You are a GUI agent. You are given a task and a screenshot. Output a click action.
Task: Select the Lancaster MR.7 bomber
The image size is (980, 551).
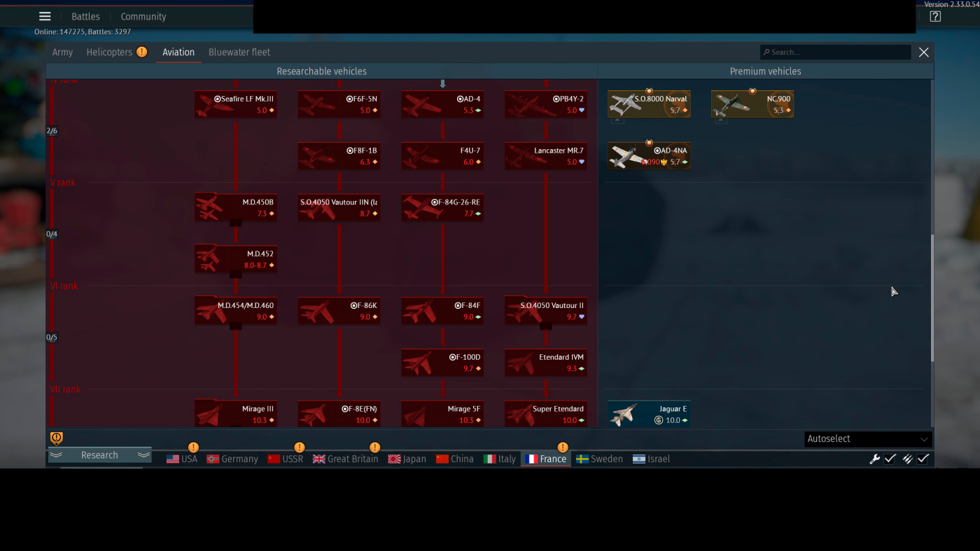[x=546, y=156]
